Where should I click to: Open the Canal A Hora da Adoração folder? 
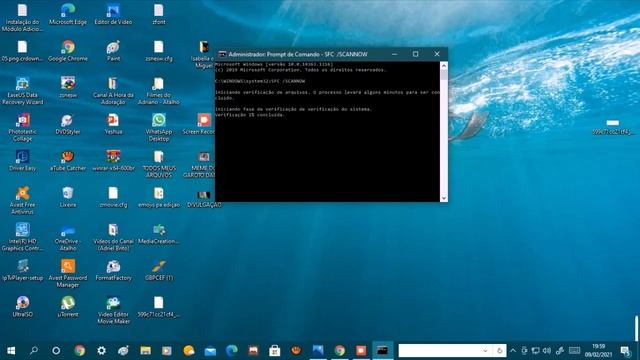(113, 91)
